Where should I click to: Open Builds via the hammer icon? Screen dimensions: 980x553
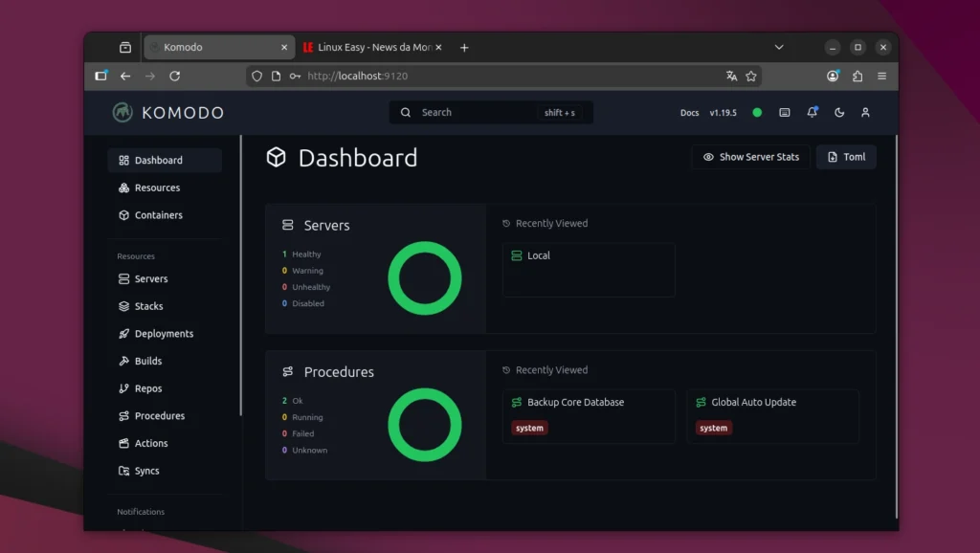[x=124, y=361]
